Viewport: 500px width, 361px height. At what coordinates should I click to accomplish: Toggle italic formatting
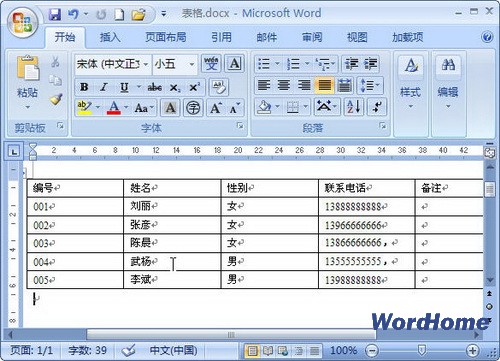104,87
